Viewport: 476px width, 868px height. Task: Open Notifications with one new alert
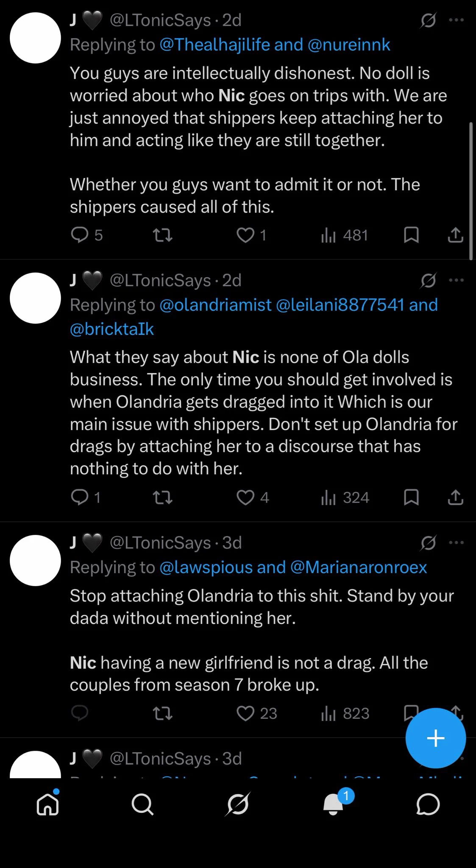pos(334,803)
